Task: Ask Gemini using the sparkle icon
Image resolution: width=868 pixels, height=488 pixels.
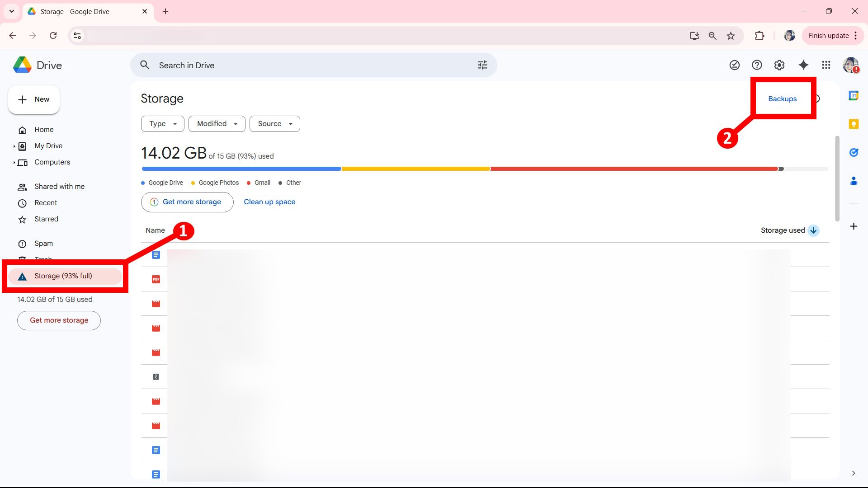Action: [803, 65]
